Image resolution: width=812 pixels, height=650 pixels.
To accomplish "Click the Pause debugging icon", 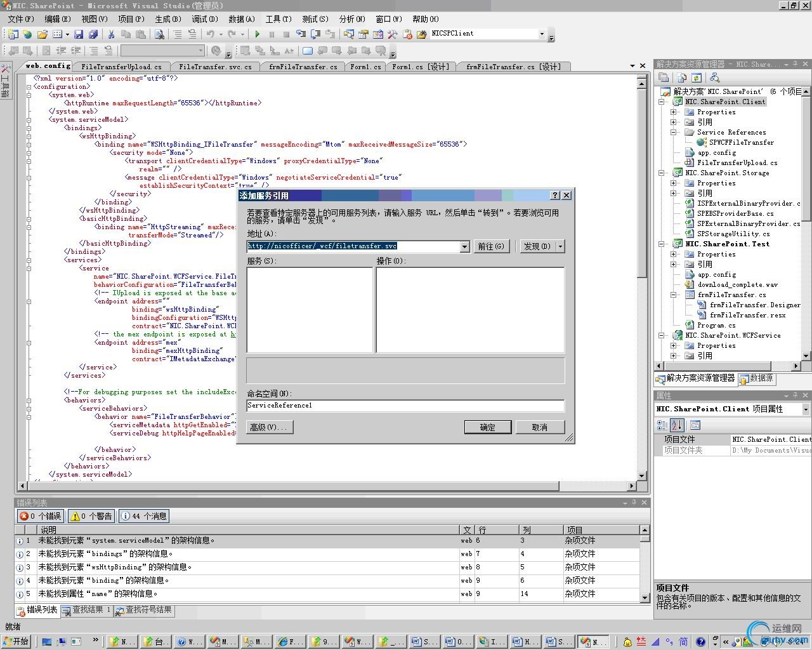I will (x=272, y=34).
